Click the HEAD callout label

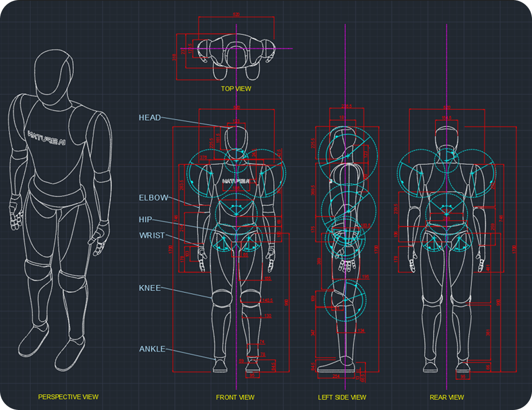tap(149, 117)
